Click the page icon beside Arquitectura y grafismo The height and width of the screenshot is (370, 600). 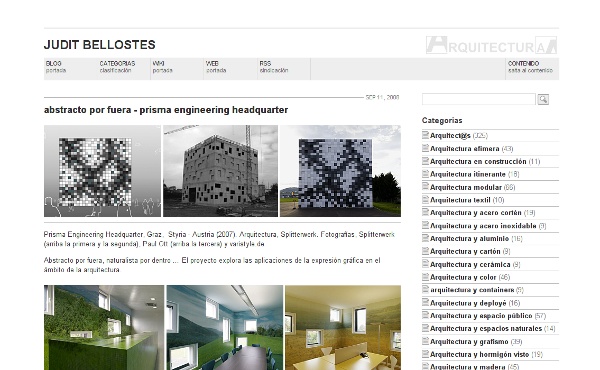coord(425,341)
